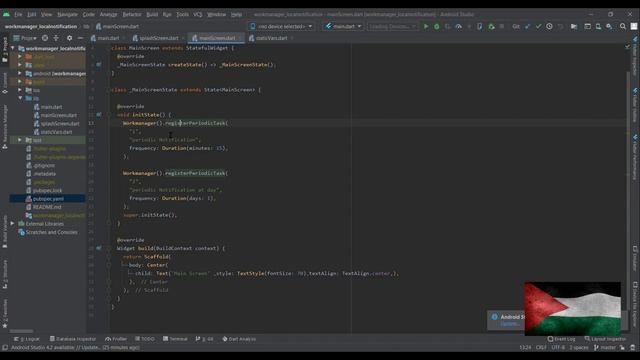Image resolution: width=640 pixels, height=360 pixels.
Task: Click the UTF-8 encoding in status bar
Action: (x=558, y=347)
